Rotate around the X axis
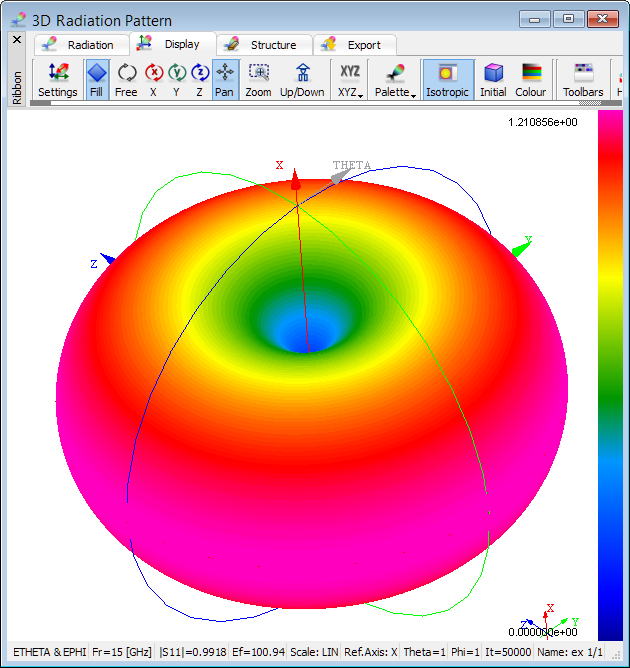This screenshot has width=630, height=668. click(153, 80)
